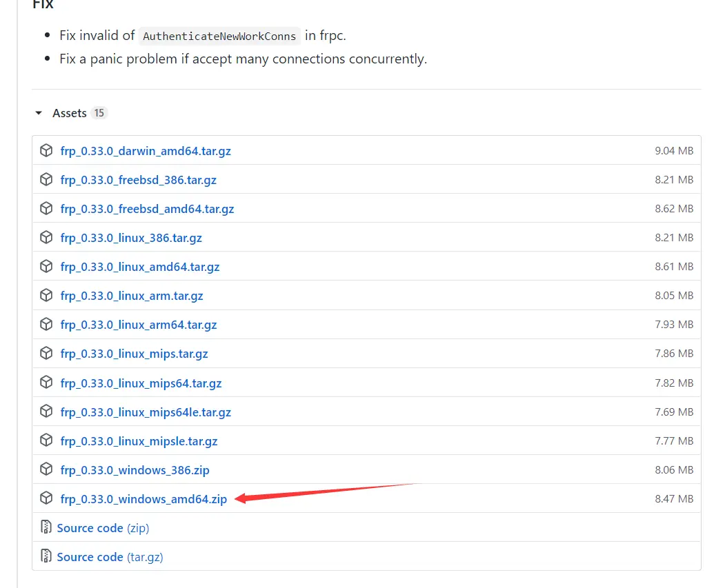Collapse the Assets disclosure triangle
The image size is (725, 588).
click(39, 113)
